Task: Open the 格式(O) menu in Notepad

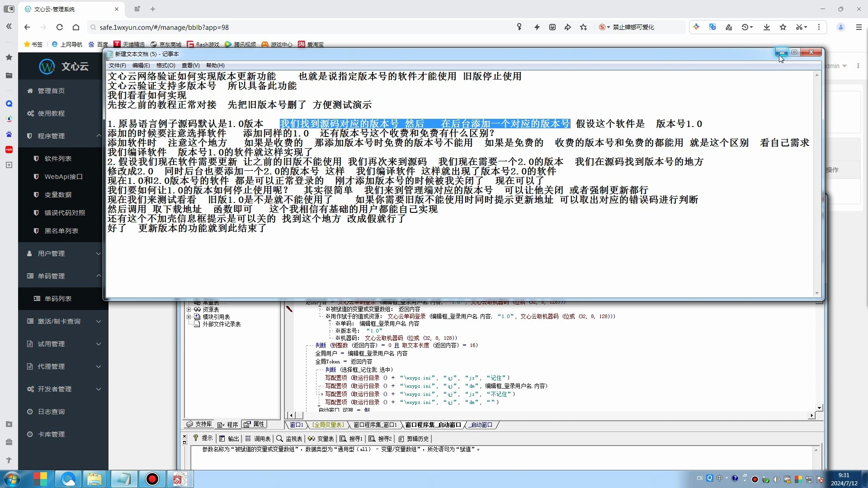Action: (166, 65)
